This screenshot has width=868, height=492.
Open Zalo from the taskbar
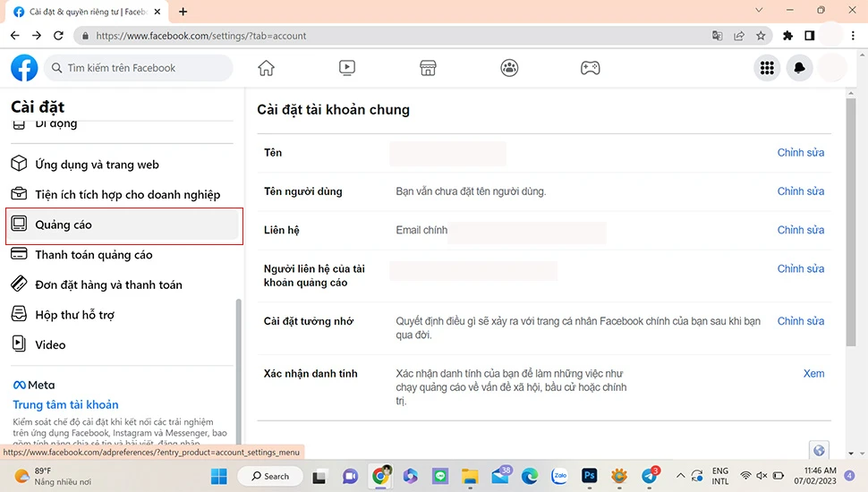point(559,476)
